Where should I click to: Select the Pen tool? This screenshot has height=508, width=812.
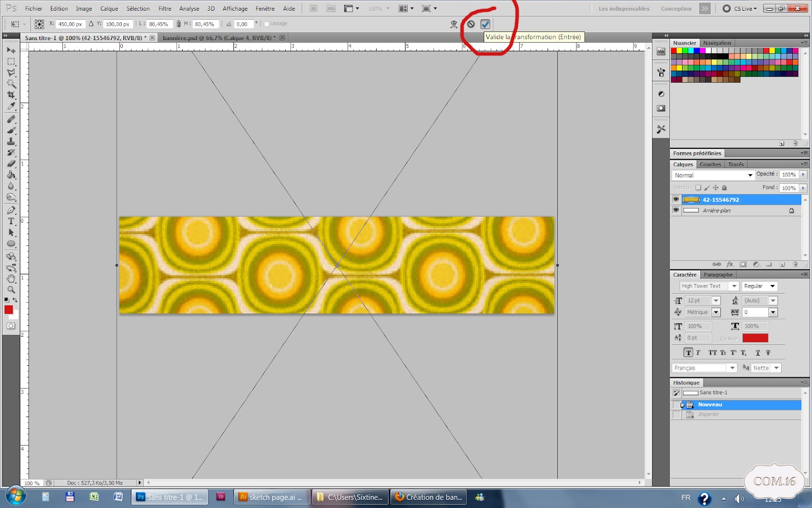click(11, 210)
